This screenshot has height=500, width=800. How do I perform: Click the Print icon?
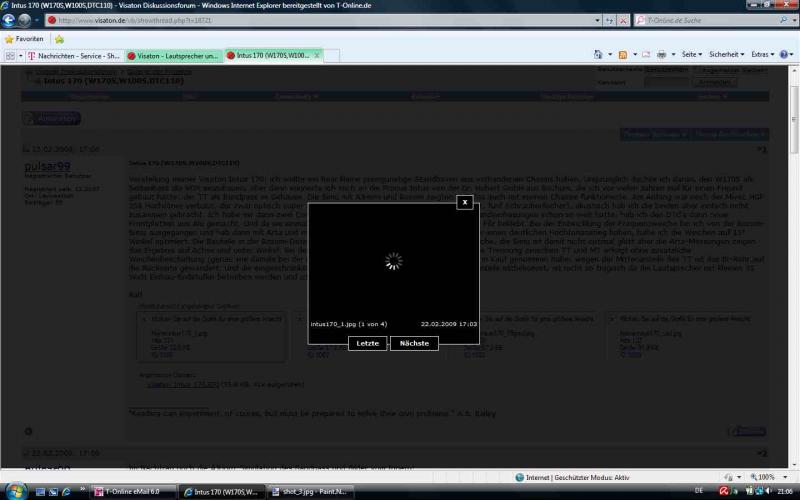662,54
